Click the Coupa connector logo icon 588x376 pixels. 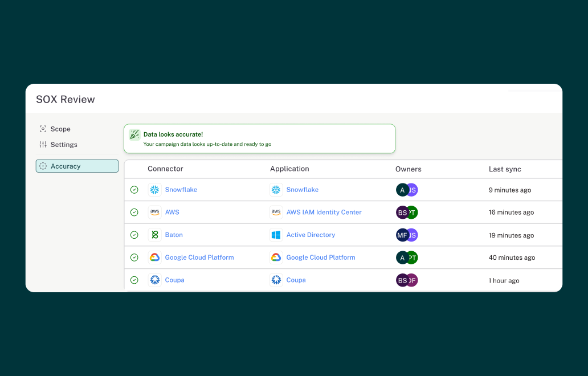pyautogui.click(x=154, y=280)
